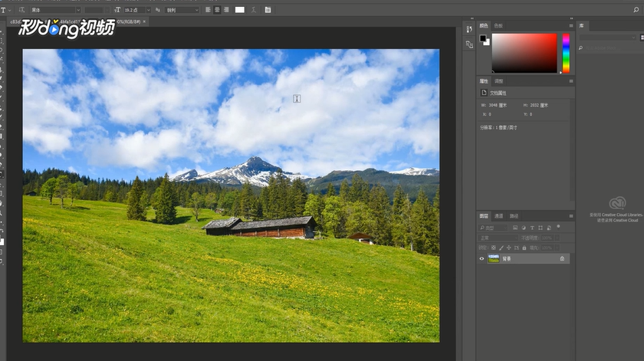The height and width of the screenshot is (361, 644).
Task: Open the search icon at top right
Action: 636,10
